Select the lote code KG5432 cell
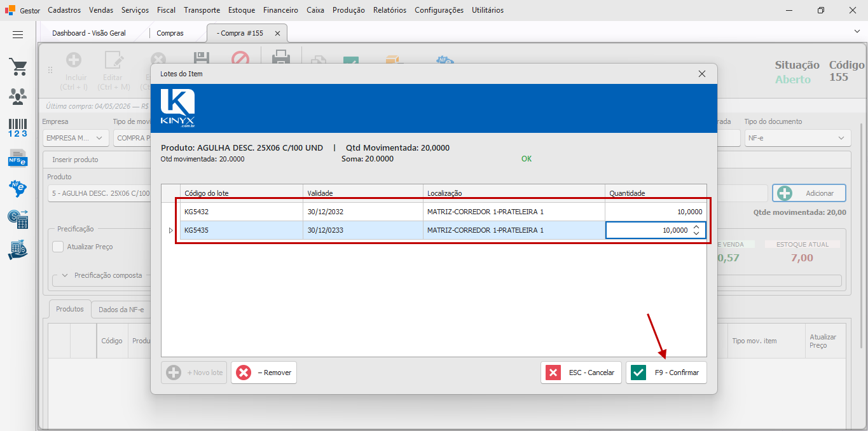 pos(242,212)
